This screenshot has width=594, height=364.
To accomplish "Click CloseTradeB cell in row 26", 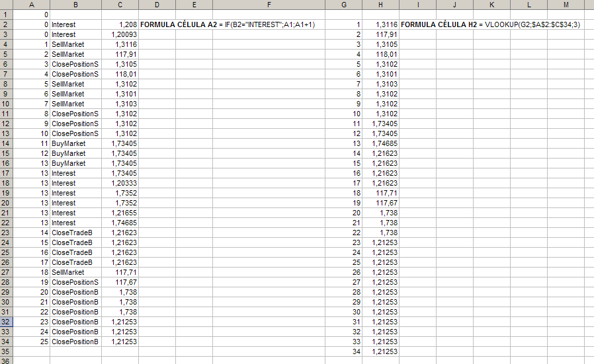I will pyautogui.click(x=75, y=262).
